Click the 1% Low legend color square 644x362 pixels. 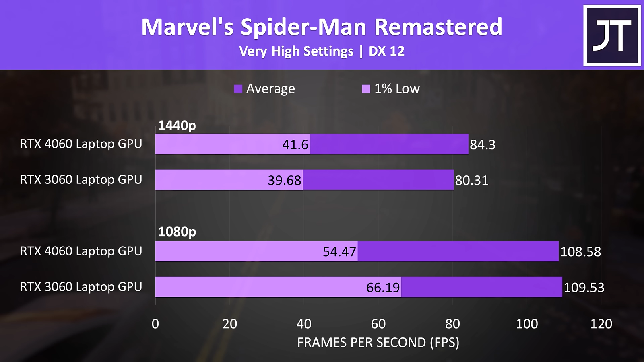tap(366, 89)
